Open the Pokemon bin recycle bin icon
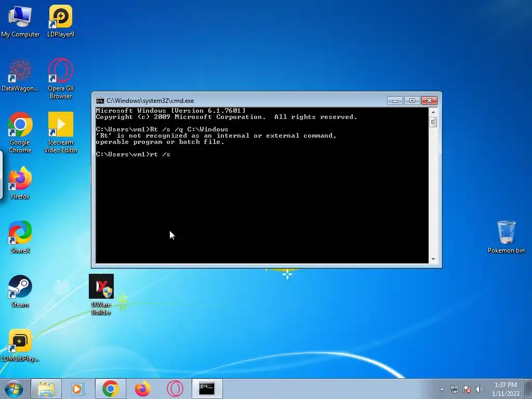532x399 pixels. (x=506, y=237)
